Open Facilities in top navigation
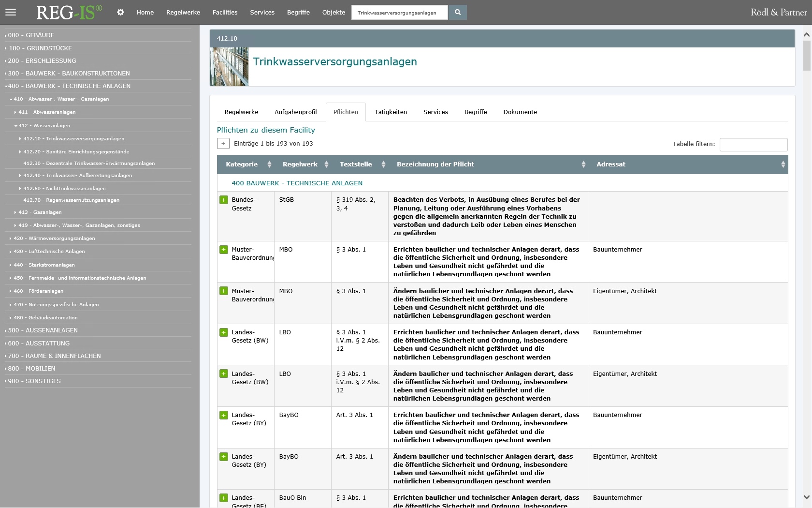 click(x=225, y=13)
